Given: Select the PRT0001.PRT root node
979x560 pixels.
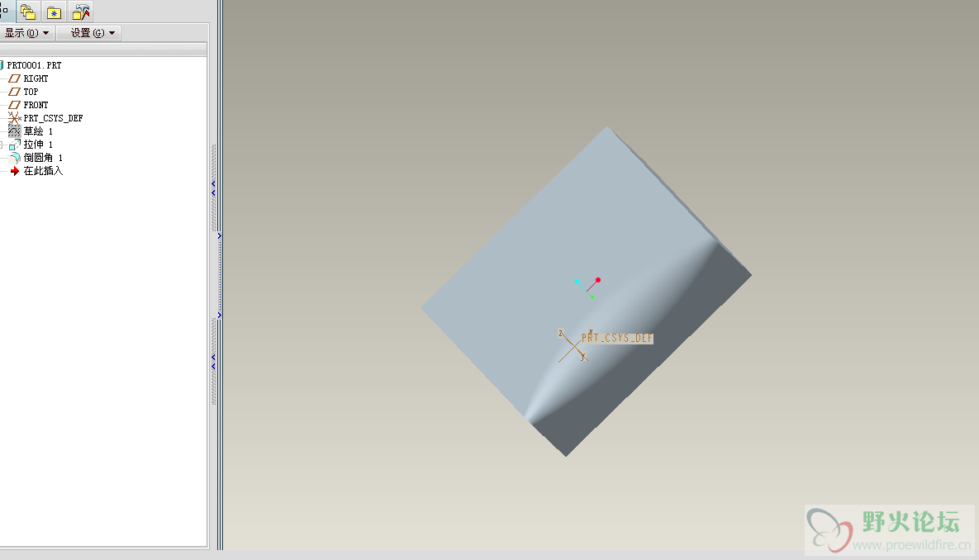Looking at the screenshot, I should point(34,65).
